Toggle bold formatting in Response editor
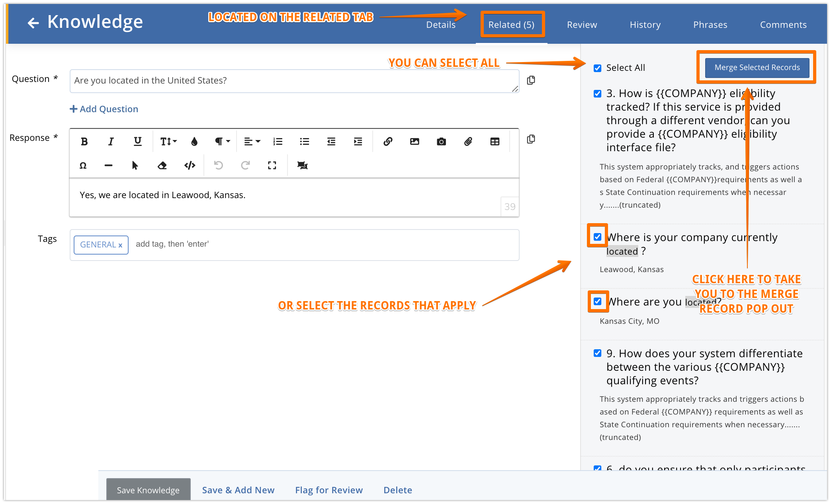This screenshot has width=831, height=504. [x=84, y=142]
